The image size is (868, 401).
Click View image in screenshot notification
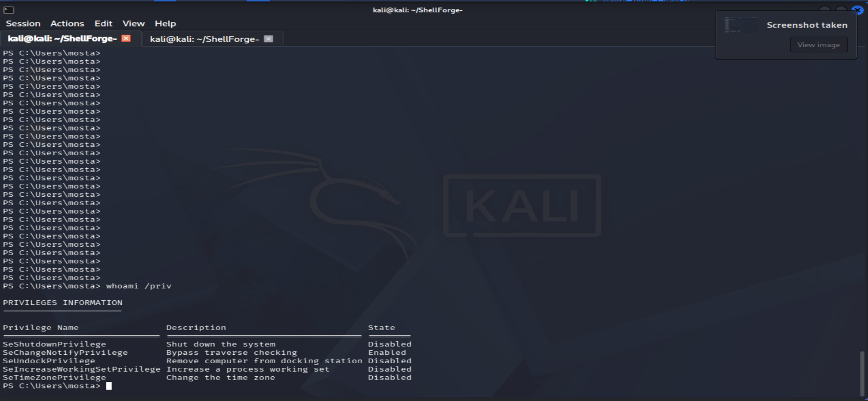tap(819, 45)
